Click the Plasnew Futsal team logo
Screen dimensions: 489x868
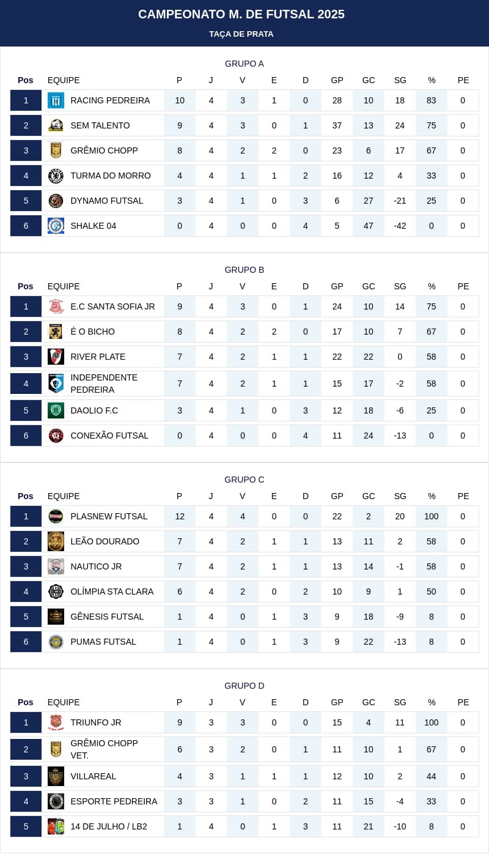point(56,516)
